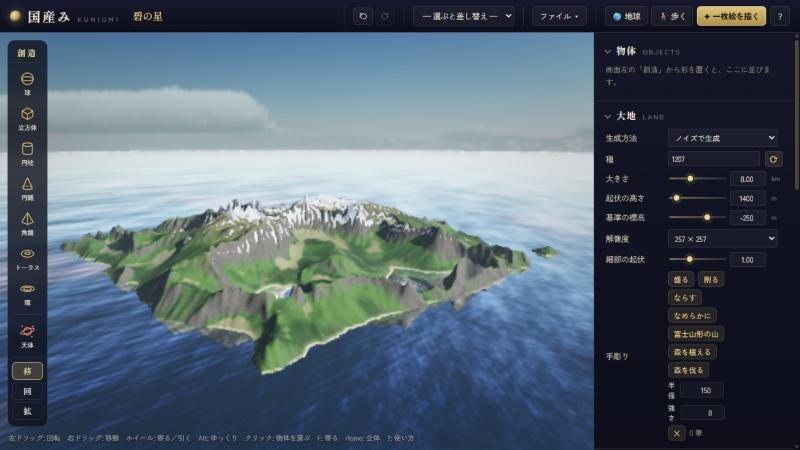Open the 解像度 resolution dropdown

pyautogui.click(x=722, y=238)
